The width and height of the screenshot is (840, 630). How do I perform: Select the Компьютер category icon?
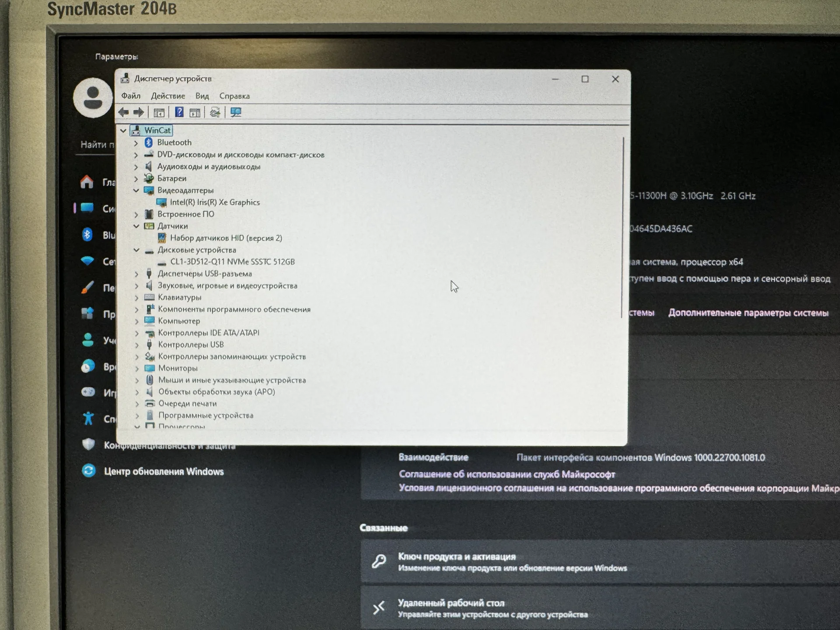(150, 321)
